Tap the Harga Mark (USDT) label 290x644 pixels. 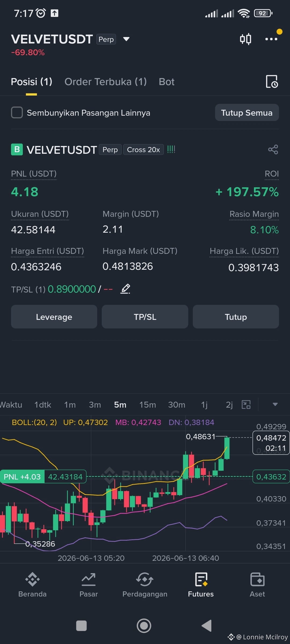[x=140, y=251]
